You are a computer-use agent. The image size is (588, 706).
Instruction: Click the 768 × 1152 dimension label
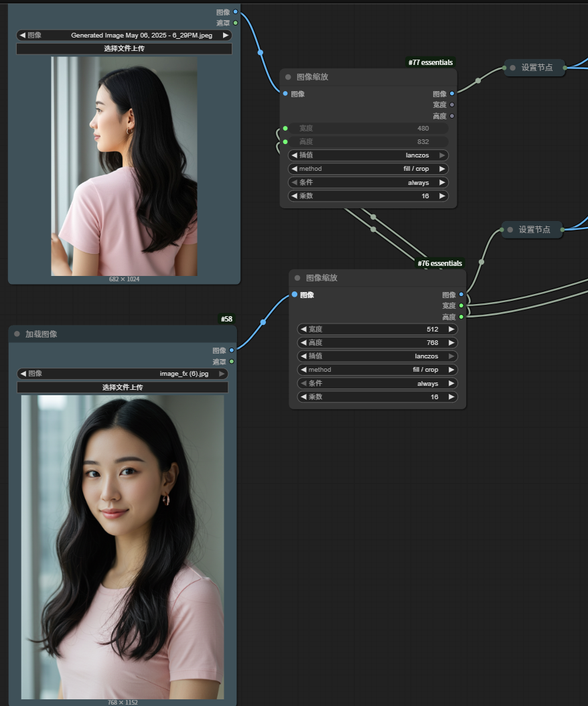(x=123, y=703)
